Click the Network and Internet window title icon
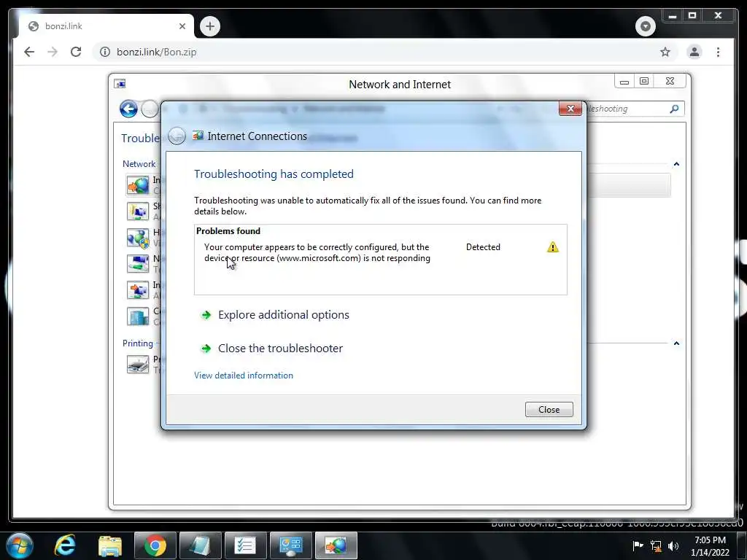Screen dimensions: 747x560 (x=120, y=85)
